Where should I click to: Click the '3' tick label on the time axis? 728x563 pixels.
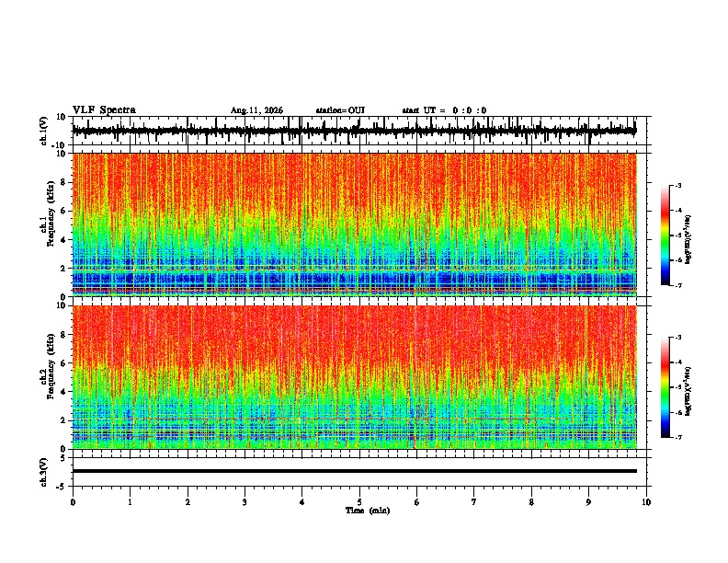tap(245, 502)
